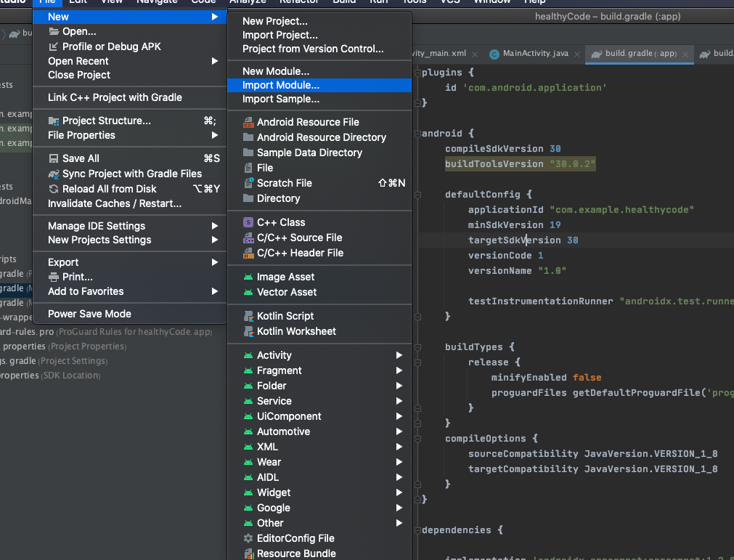Click the Image Asset android icon

pos(248,277)
